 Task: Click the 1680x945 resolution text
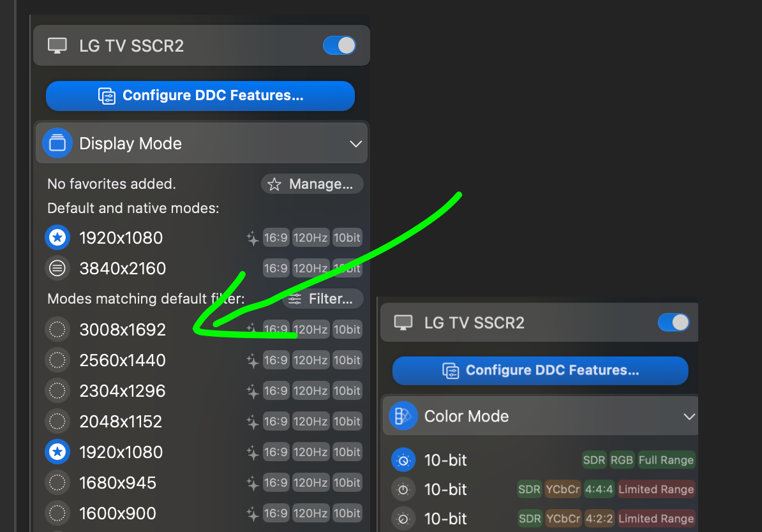[117, 483]
